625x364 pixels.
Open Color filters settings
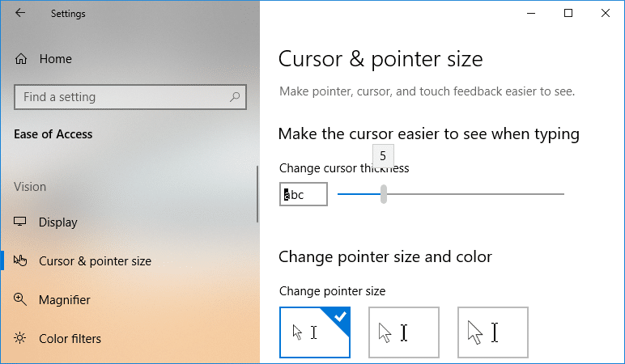coord(70,339)
